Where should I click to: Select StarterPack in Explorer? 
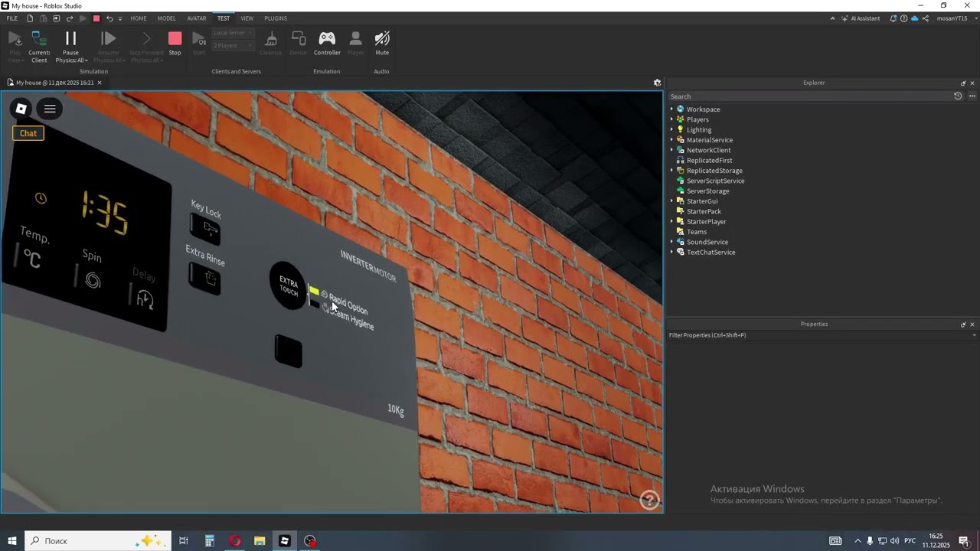(x=704, y=211)
